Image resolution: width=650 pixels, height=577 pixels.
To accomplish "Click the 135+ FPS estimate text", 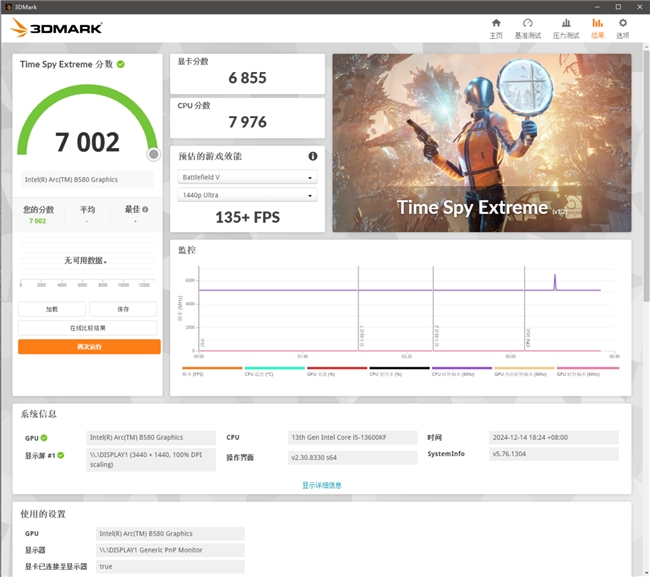I will [x=247, y=217].
